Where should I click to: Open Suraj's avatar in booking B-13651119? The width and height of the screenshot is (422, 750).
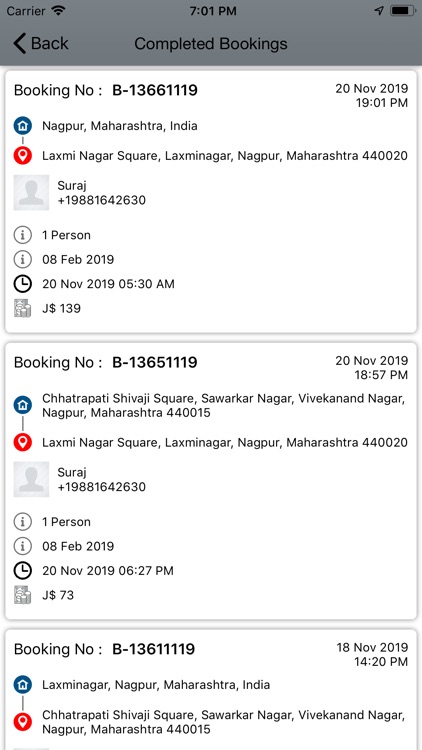(31, 479)
